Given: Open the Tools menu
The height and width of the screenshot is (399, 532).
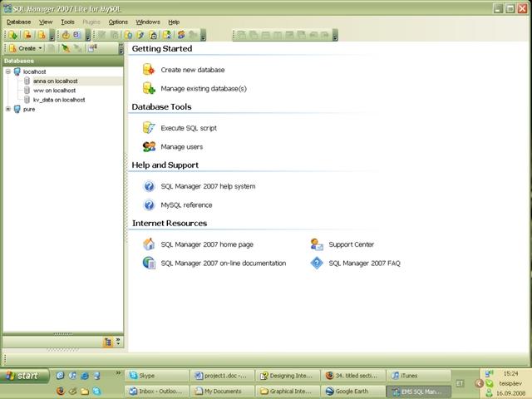Looking at the screenshot, I should coord(67,22).
